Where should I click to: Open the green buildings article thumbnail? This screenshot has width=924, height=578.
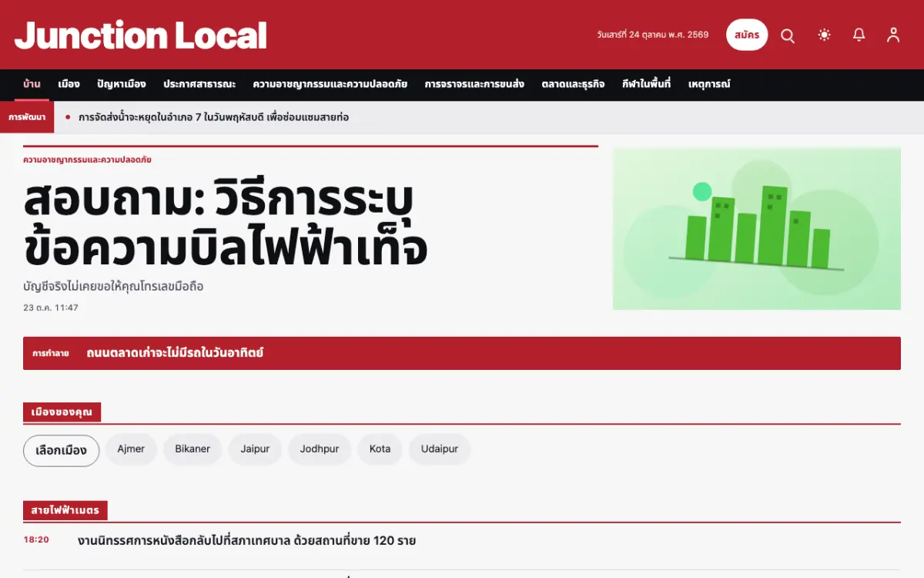tap(757, 229)
